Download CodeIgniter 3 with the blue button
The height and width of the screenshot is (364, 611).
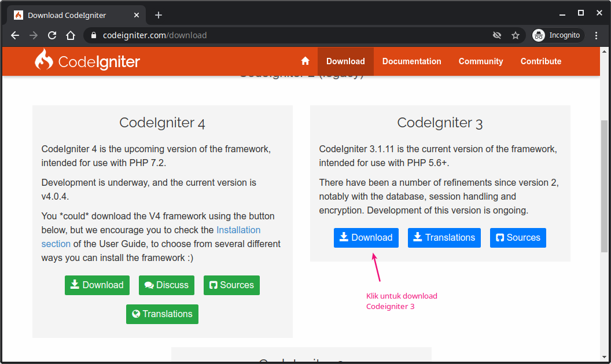click(x=366, y=237)
